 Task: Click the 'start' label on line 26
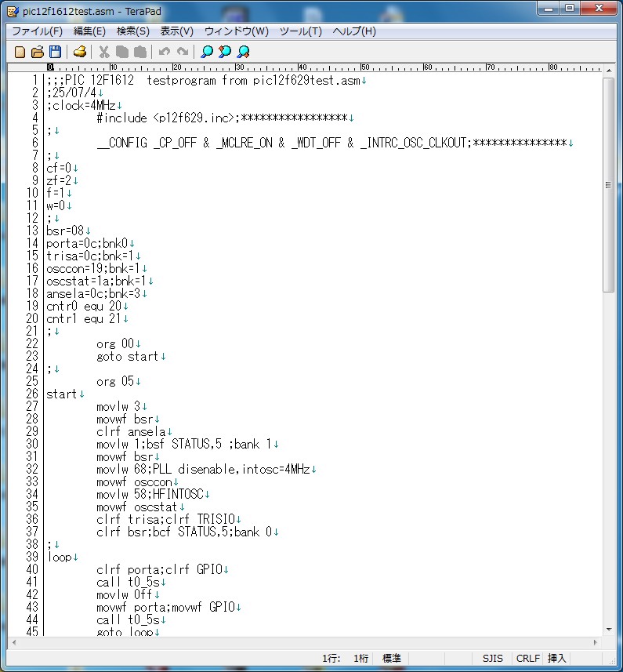[62, 394]
